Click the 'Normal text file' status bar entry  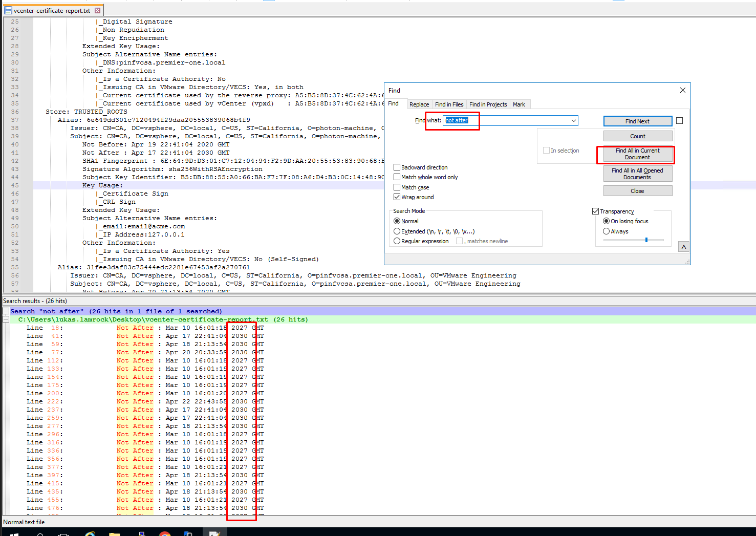pyautogui.click(x=24, y=522)
